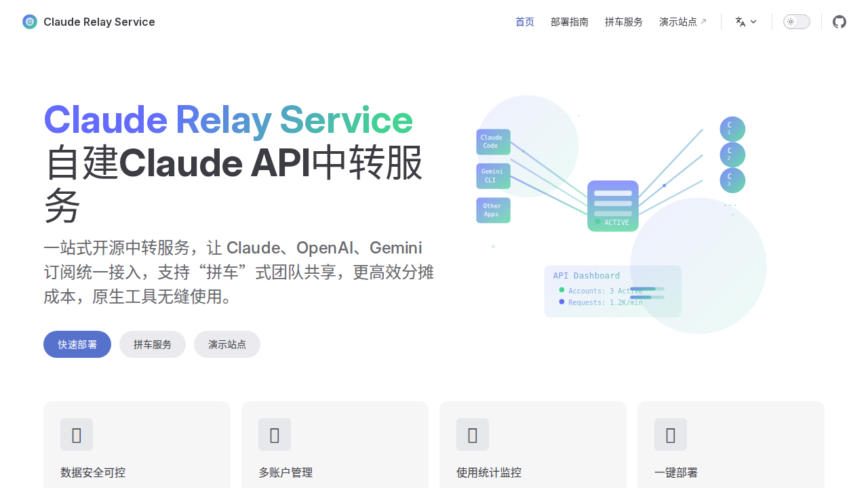Click the API Dashboard progress bar

tap(647, 289)
